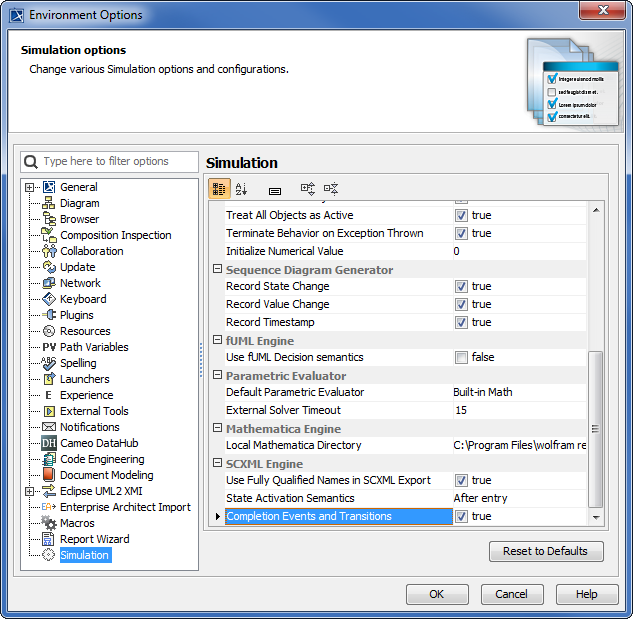Collapse the Mathematica Engine group

[217, 428]
